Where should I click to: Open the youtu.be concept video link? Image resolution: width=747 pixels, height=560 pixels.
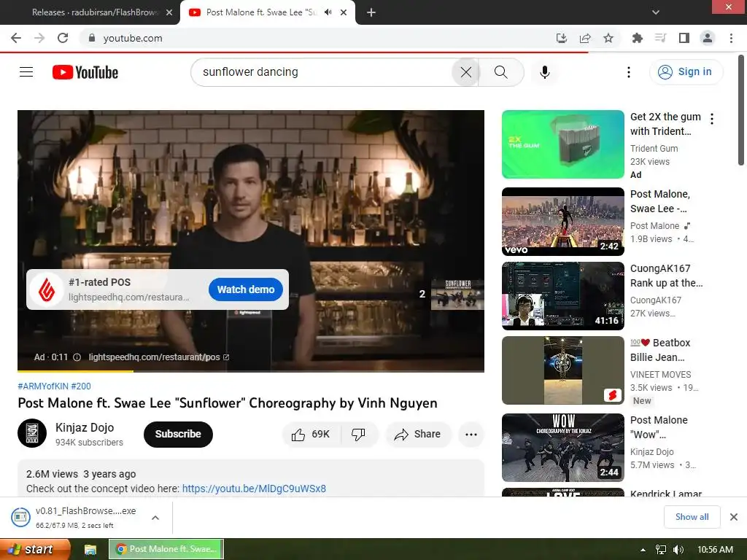click(x=254, y=489)
